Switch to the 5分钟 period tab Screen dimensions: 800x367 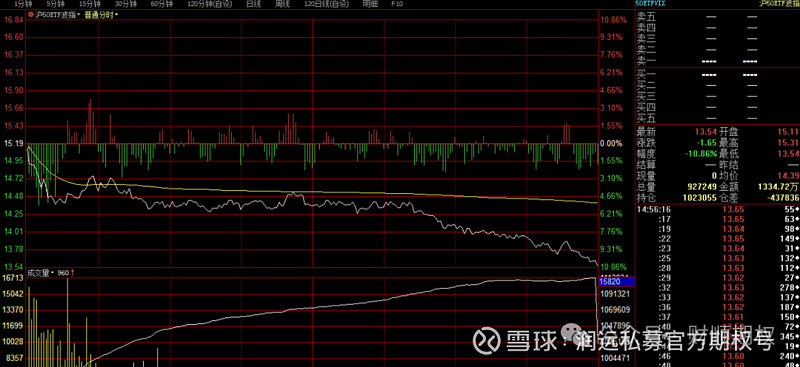[55, 4]
